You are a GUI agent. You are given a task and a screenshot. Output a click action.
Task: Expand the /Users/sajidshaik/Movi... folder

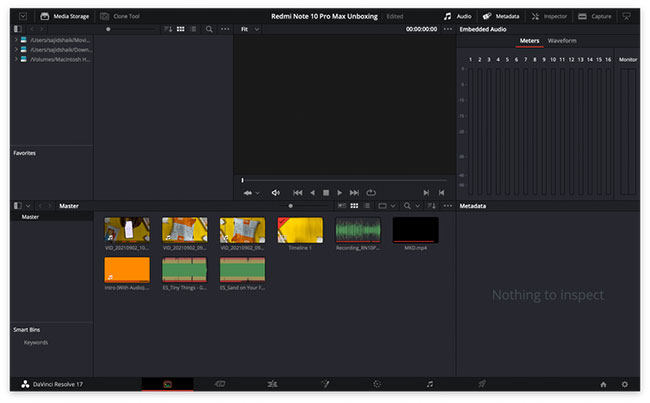click(x=16, y=40)
